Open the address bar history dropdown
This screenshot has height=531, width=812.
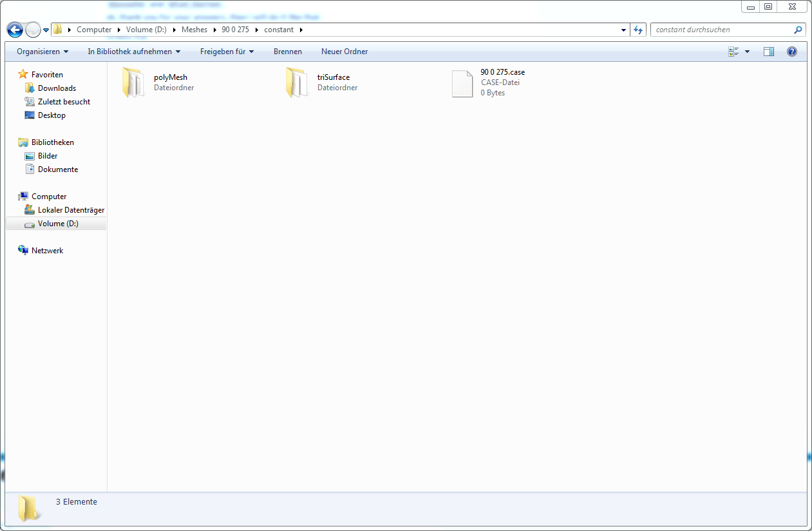[x=623, y=30]
